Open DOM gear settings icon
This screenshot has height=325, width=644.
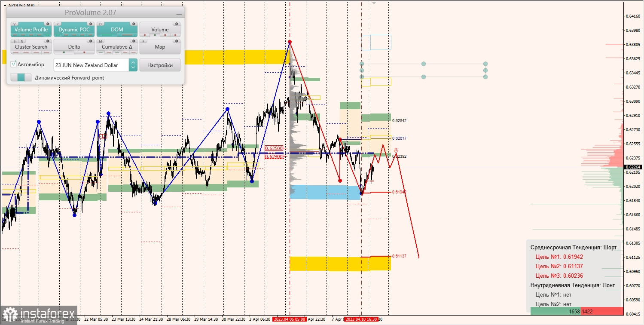click(x=134, y=24)
